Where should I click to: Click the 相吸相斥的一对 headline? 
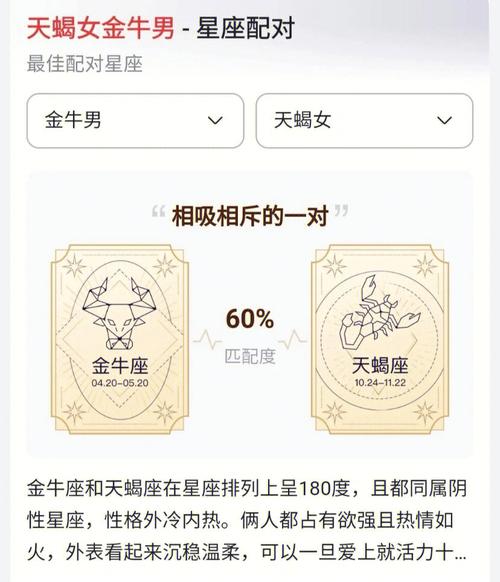pyautogui.click(x=250, y=216)
